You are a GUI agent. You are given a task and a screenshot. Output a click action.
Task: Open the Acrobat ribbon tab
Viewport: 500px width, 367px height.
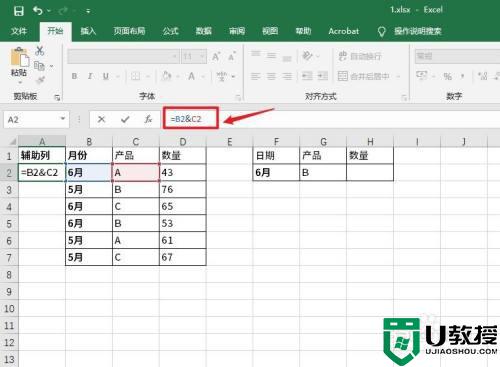point(344,31)
